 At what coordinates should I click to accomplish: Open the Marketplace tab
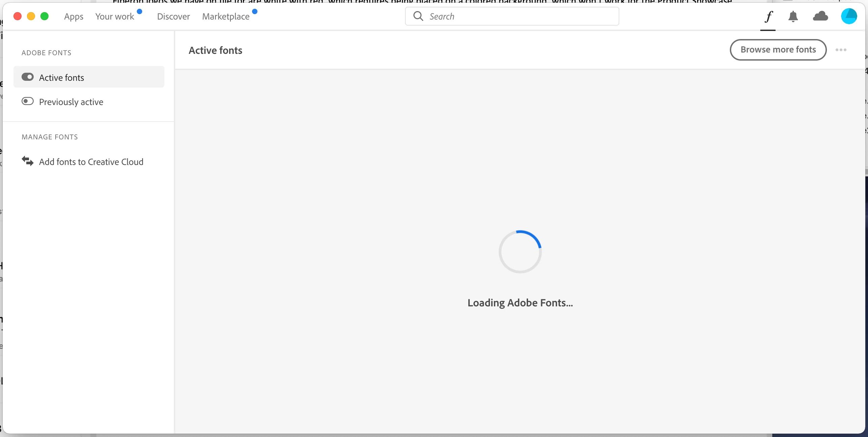225,16
